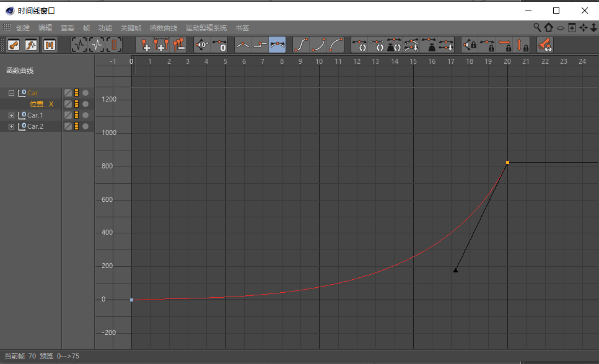Open the 查看 menu
The width and height of the screenshot is (599, 364).
[68, 28]
